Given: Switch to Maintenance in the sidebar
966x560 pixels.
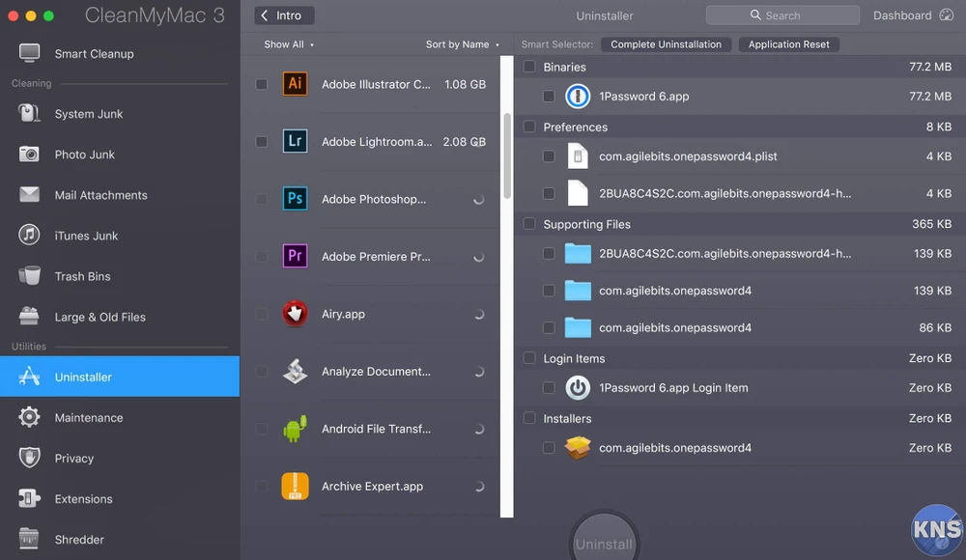Looking at the screenshot, I should (x=88, y=418).
